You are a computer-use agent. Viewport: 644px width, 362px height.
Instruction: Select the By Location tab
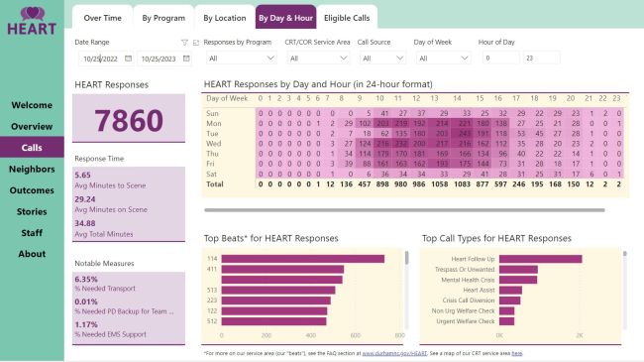pyautogui.click(x=225, y=18)
